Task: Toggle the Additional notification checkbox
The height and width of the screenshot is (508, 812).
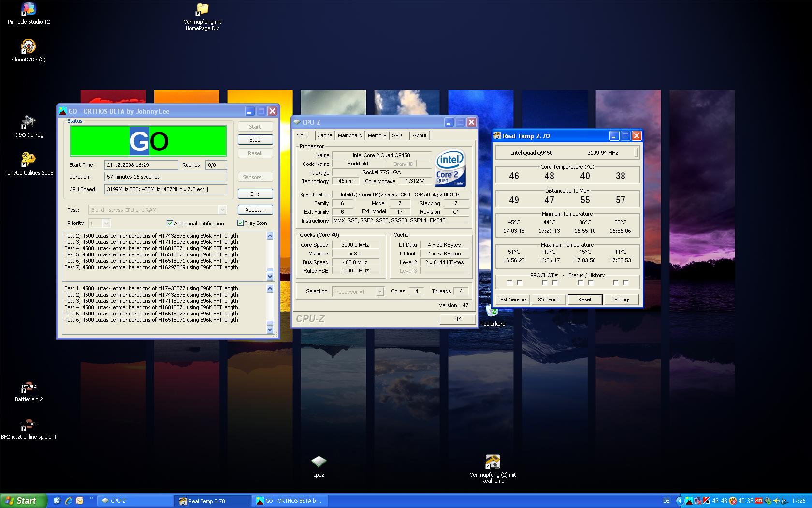Action: pos(170,223)
